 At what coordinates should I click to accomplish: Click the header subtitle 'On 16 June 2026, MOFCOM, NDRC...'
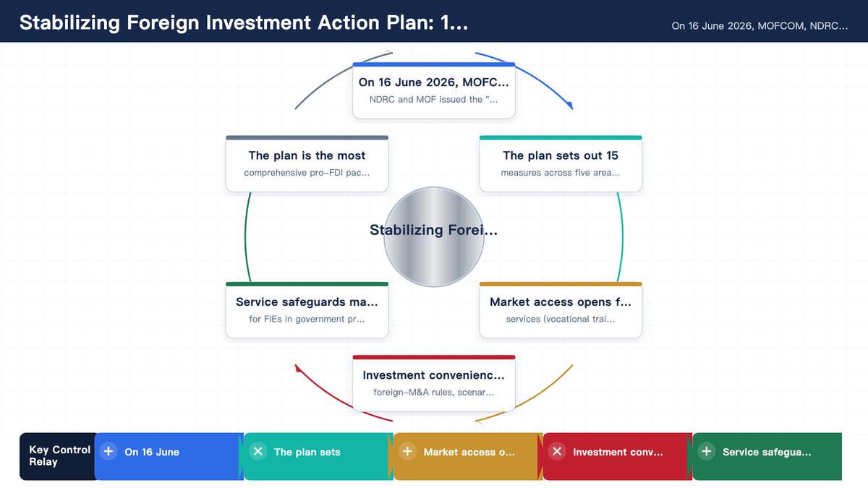(759, 26)
